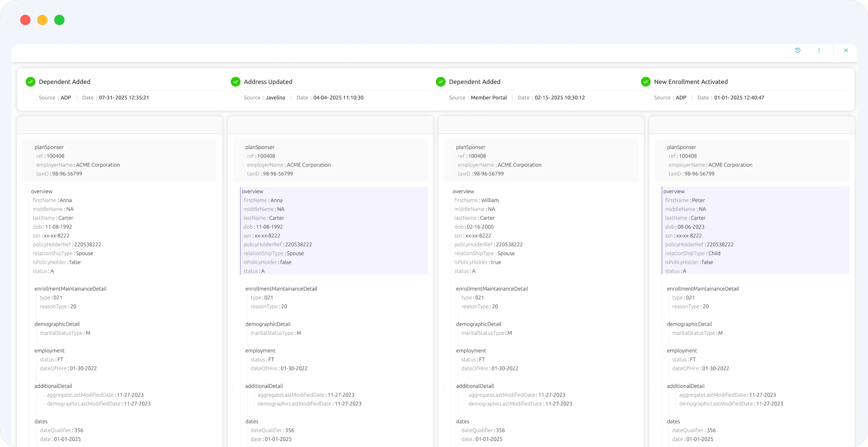The width and height of the screenshot is (868, 447).
Task: Click the green macOS window dot
Action: [59, 20]
